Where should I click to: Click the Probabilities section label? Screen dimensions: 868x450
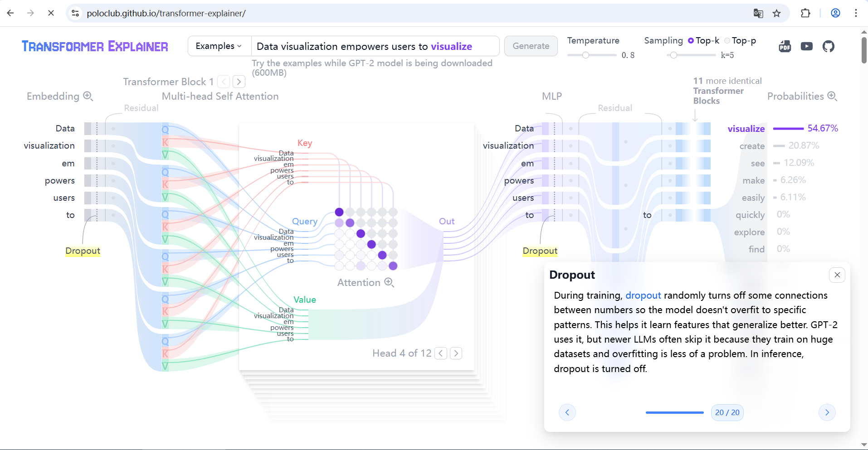pos(795,96)
